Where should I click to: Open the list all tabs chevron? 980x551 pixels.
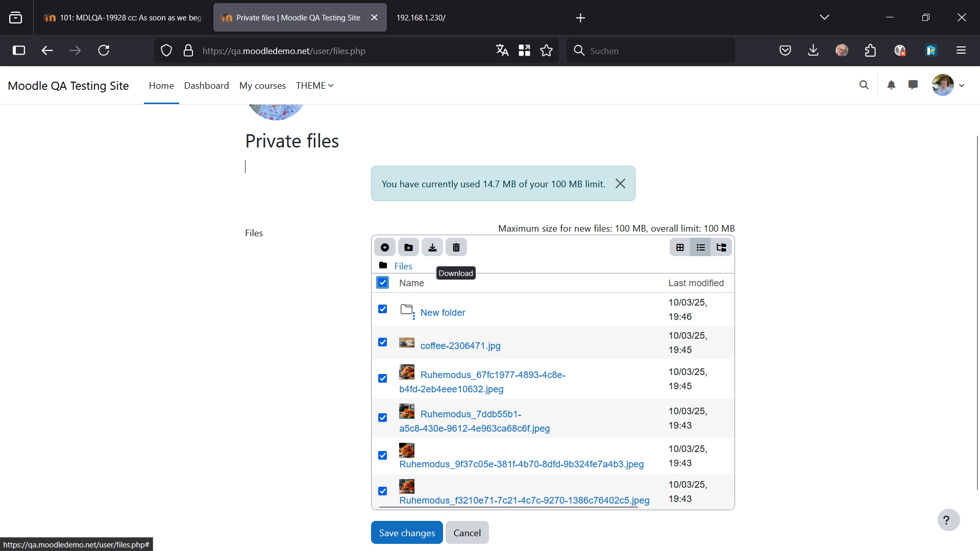point(824,18)
